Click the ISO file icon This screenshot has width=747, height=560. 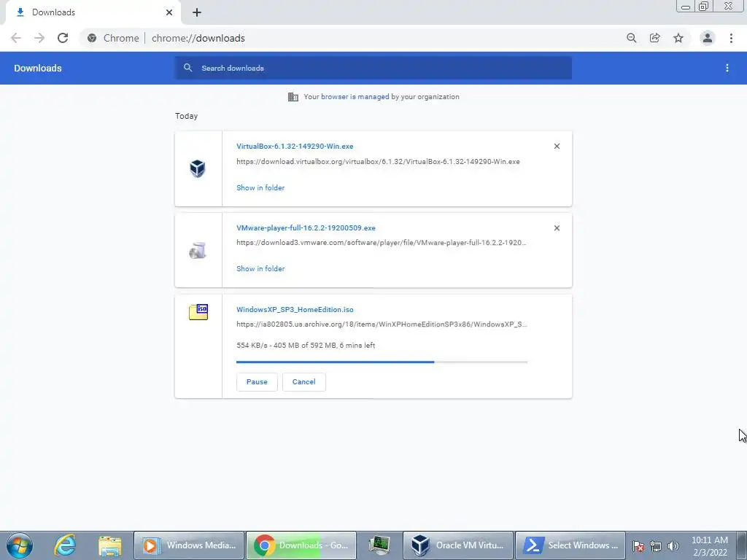(x=198, y=312)
